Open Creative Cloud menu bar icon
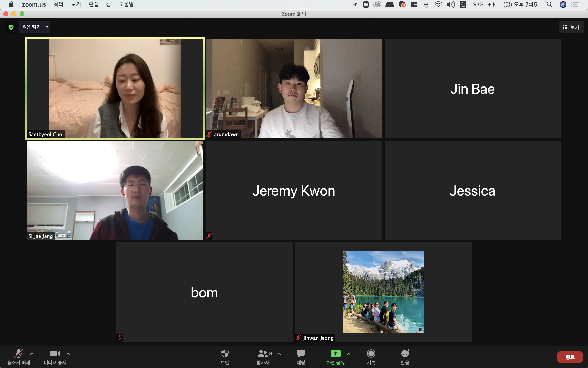Viewport: 588px width, 368px height. 377,4
